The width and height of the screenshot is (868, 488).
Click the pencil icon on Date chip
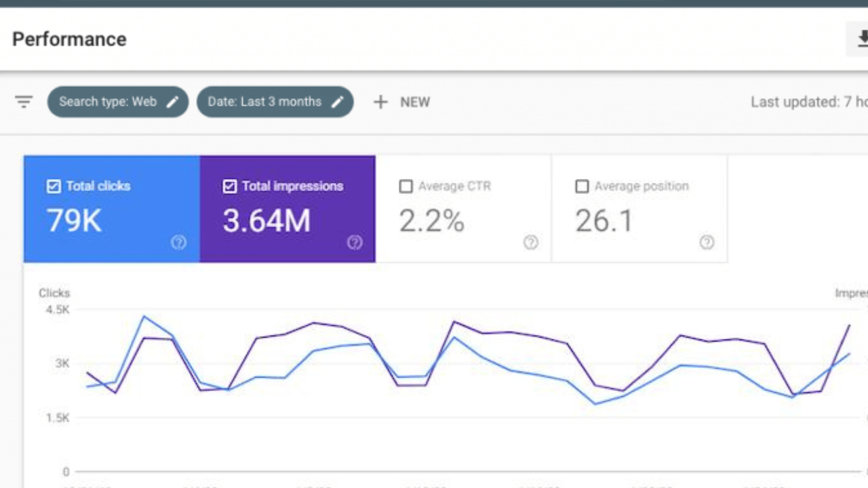point(337,102)
